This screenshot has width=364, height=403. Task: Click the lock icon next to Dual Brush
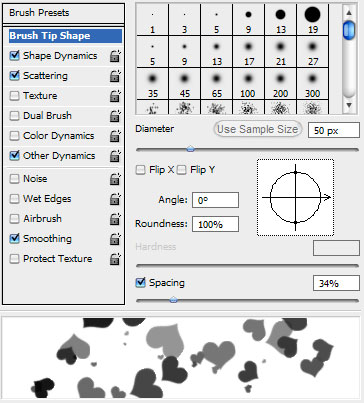pyautogui.click(x=115, y=116)
